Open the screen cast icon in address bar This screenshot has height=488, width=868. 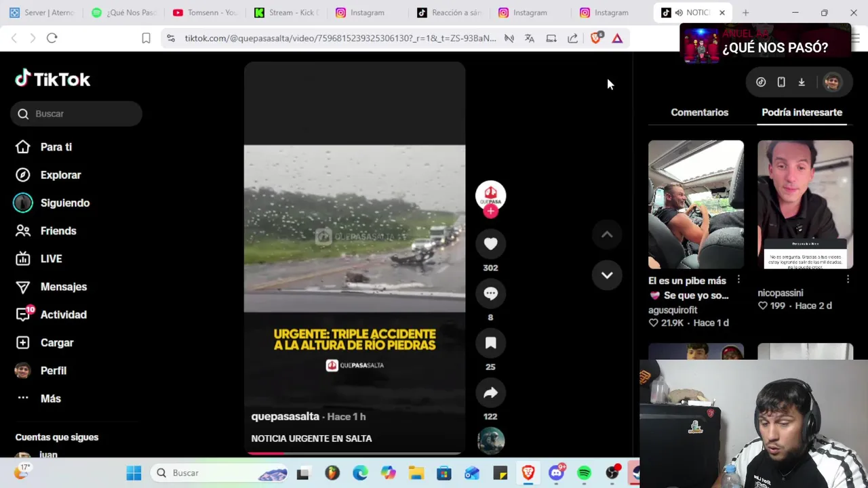click(551, 38)
